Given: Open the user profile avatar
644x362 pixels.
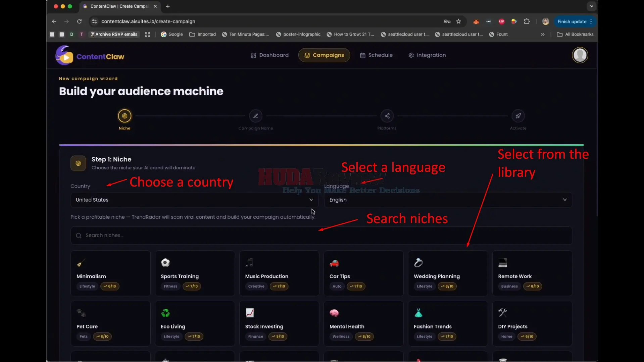Looking at the screenshot, I should (580, 55).
